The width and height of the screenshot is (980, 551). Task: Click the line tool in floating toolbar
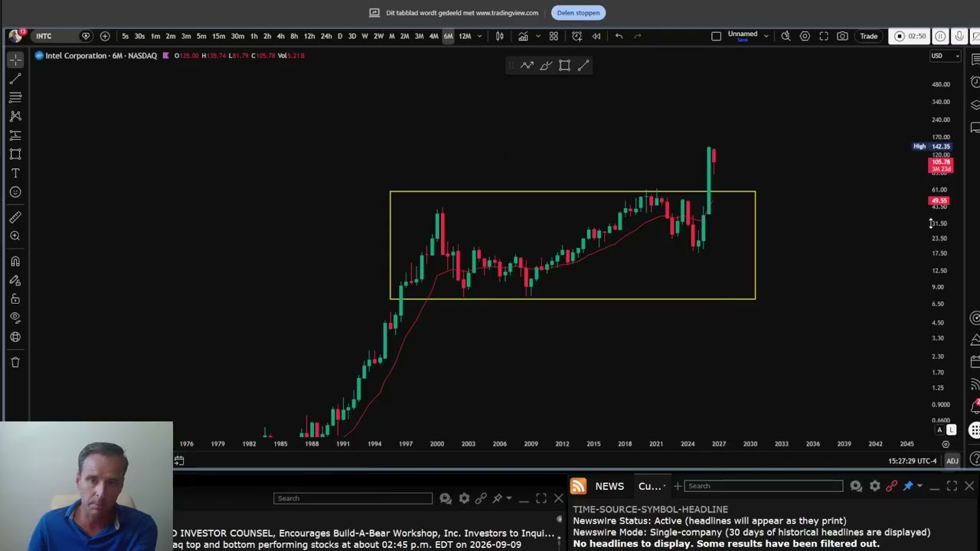[583, 66]
